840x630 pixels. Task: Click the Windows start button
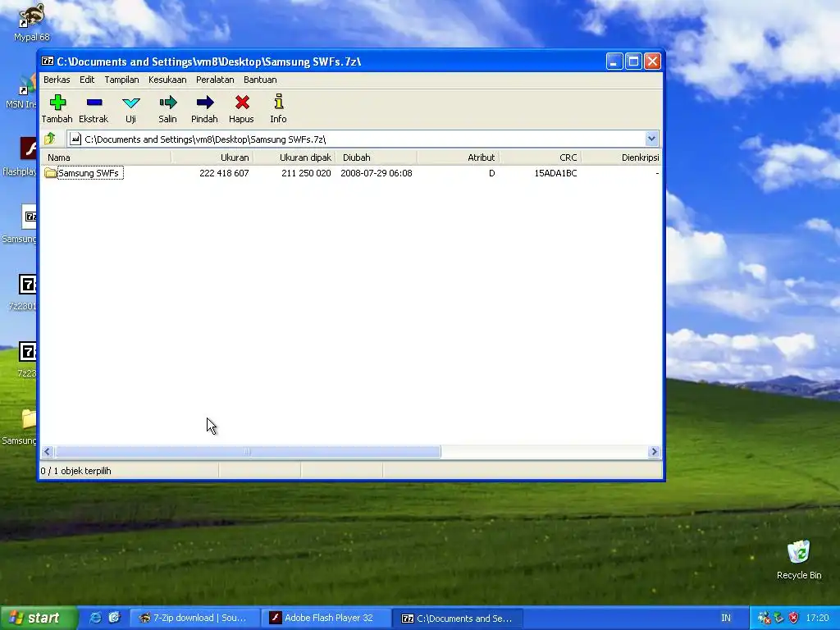(x=39, y=618)
